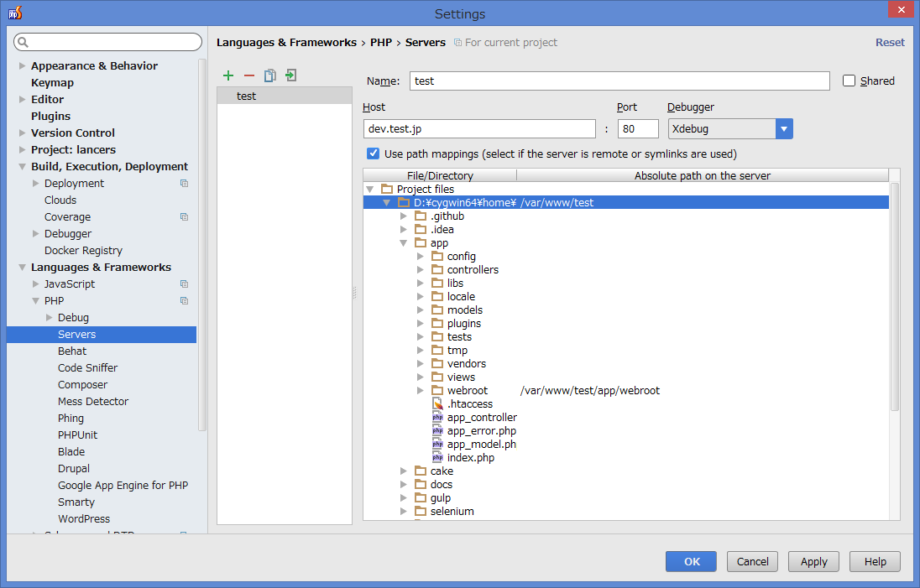Remove the selected server with minus icon

coord(249,75)
